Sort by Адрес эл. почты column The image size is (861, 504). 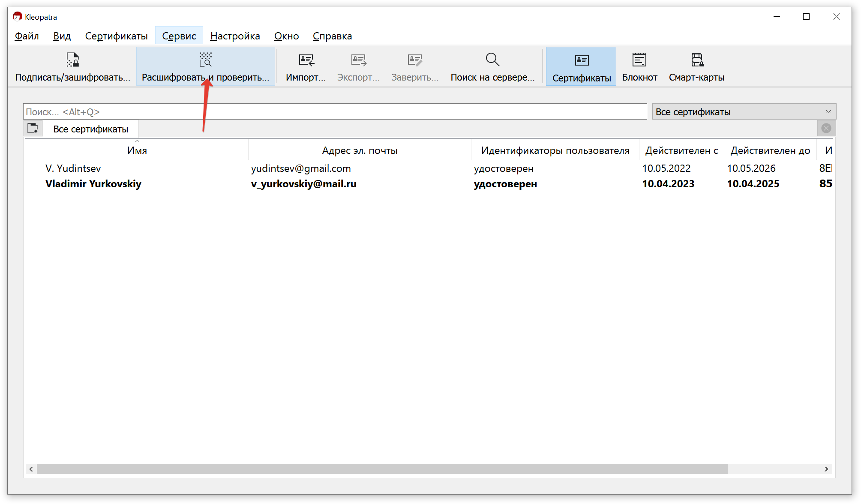pyautogui.click(x=360, y=150)
